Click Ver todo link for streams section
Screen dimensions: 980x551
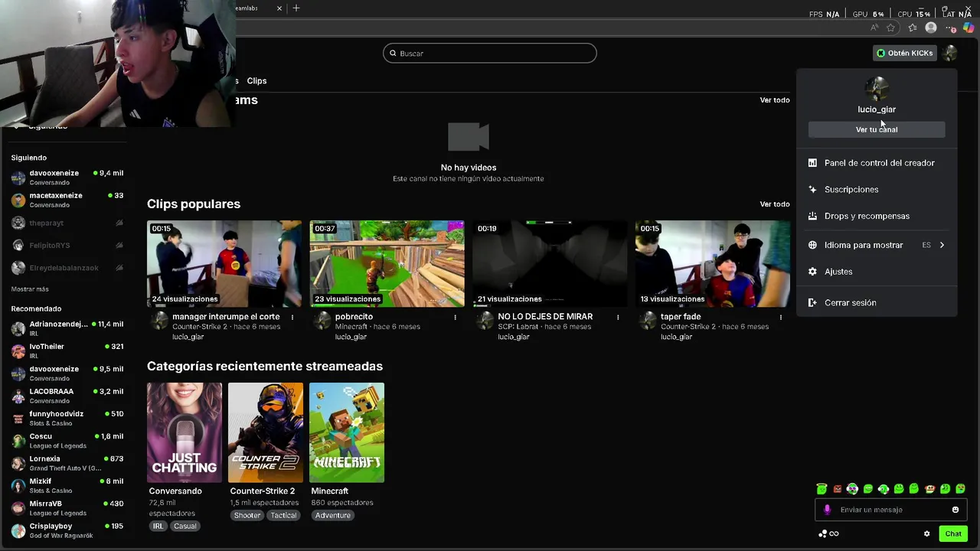pyautogui.click(x=775, y=100)
